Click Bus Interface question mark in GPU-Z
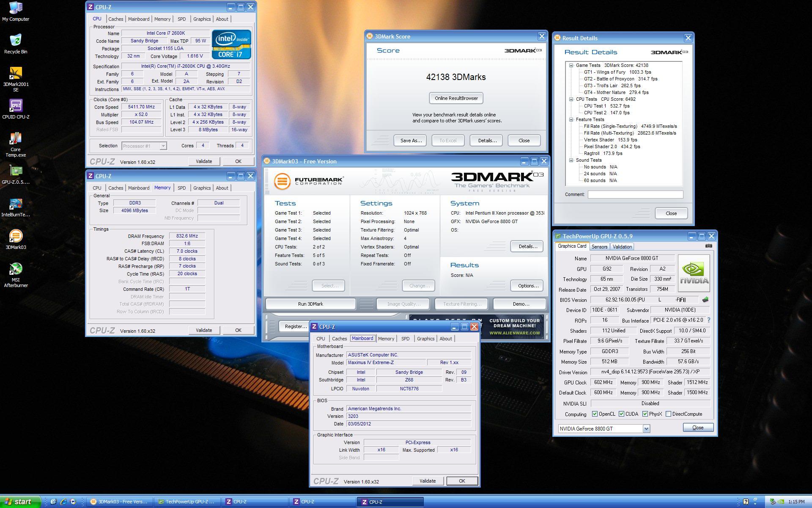812x508 pixels. click(709, 320)
